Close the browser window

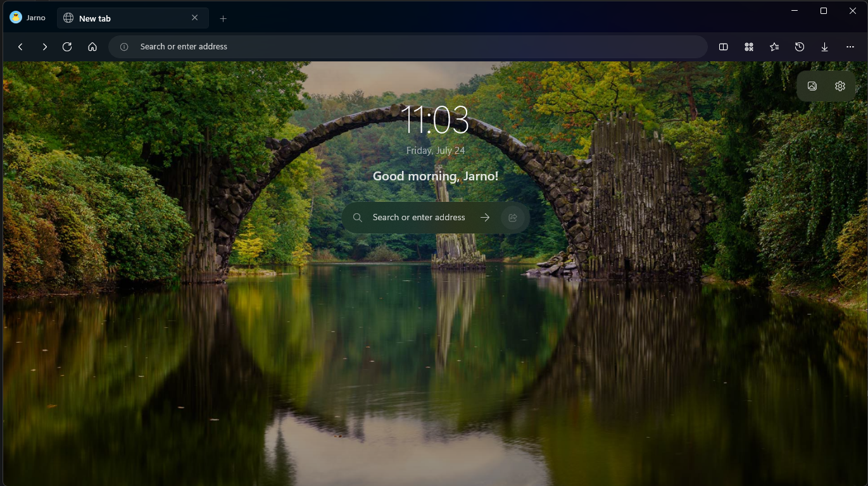point(852,11)
